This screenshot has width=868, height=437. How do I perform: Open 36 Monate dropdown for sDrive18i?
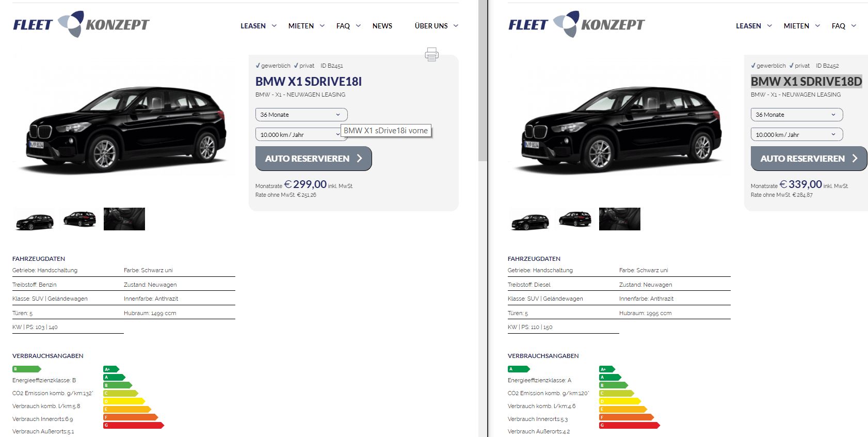pyautogui.click(x=301, y=115)
